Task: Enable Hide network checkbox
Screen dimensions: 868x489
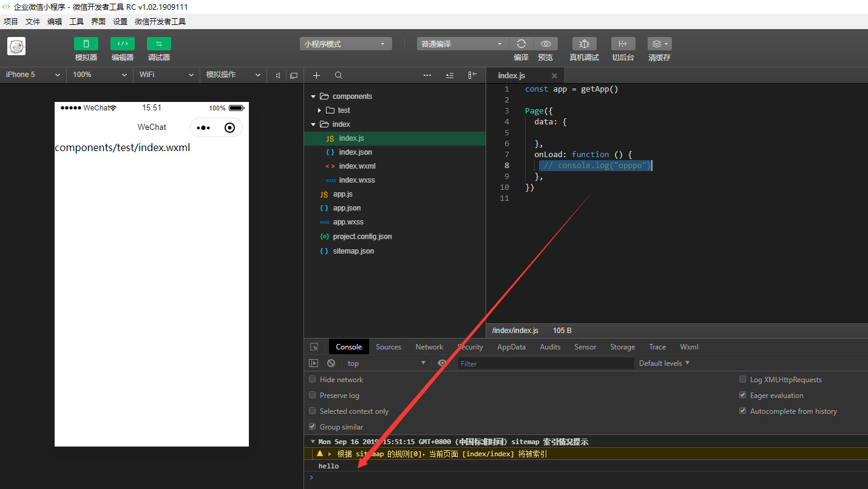Action: pos(313,379)
